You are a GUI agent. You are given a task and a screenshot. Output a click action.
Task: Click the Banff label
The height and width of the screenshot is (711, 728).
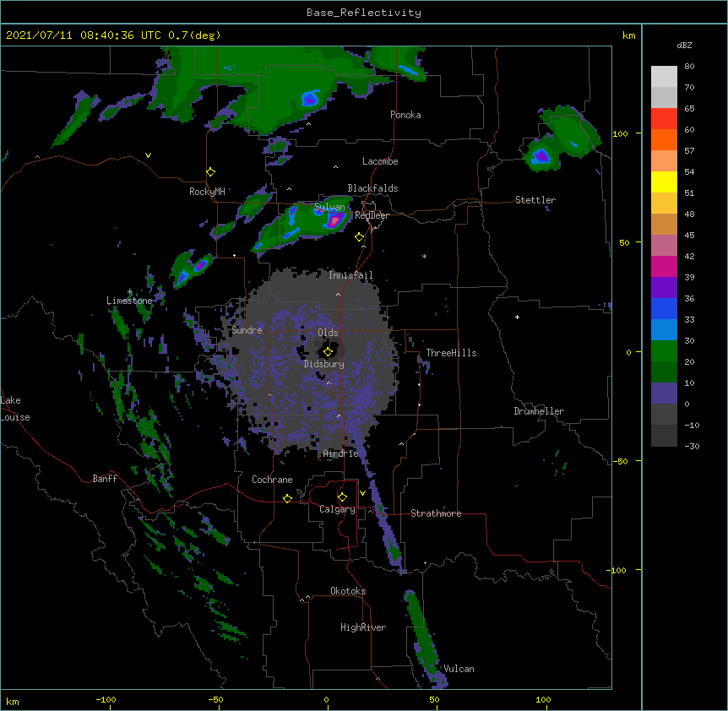pos(105,479)
